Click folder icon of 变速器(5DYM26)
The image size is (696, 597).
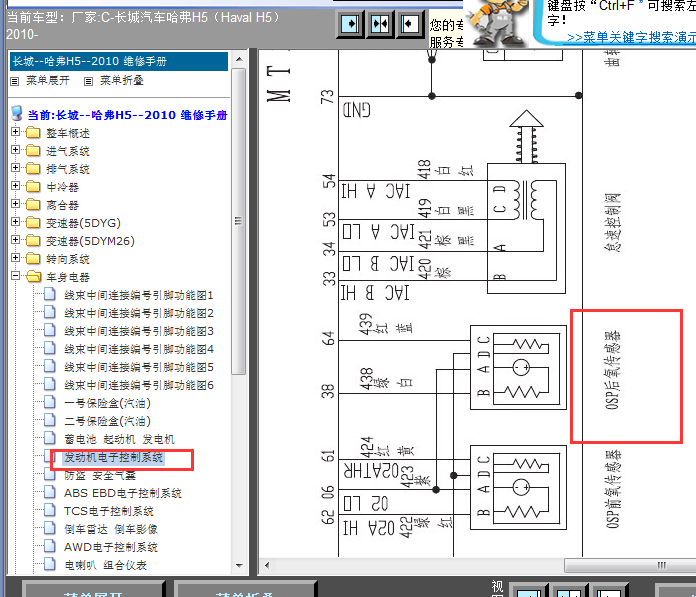point(33,241)
